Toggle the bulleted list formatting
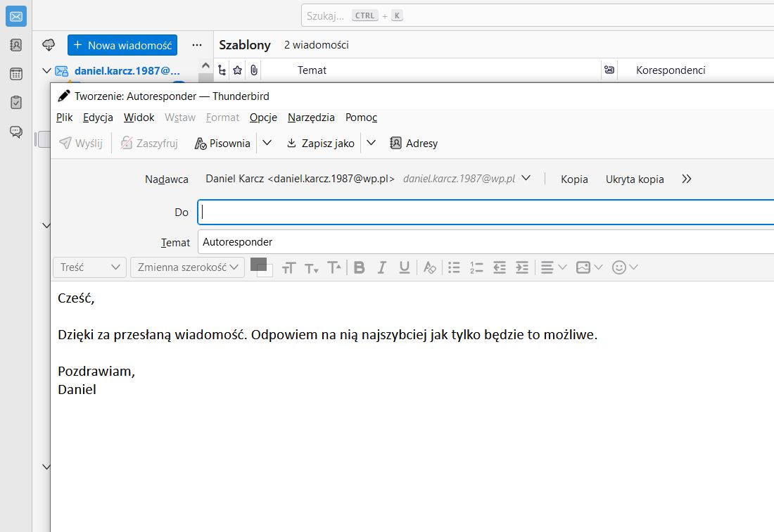The width and height of the screenshot is (774, 532). [x=454, y=267]
